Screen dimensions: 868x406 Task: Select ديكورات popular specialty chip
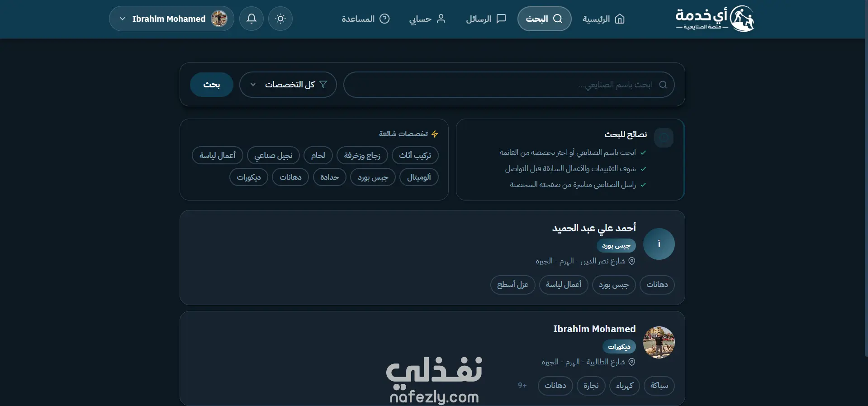click(x=249, y=177)
